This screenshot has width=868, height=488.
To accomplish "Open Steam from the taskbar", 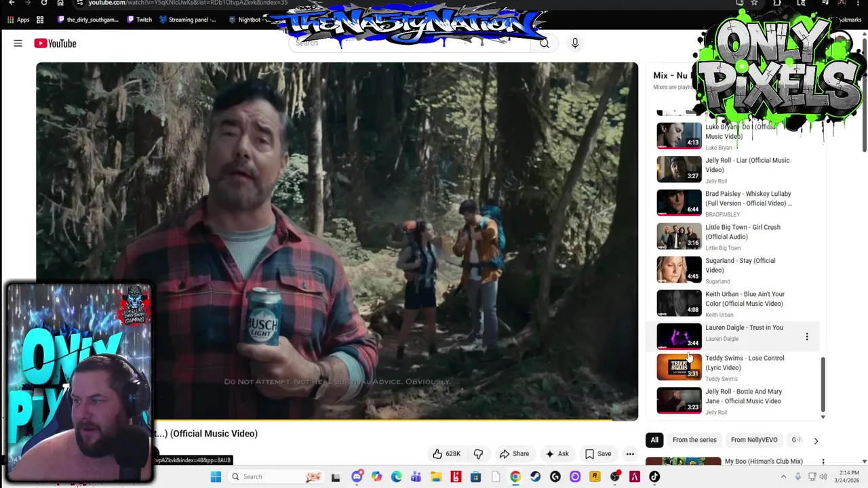I will pos(535,477).
